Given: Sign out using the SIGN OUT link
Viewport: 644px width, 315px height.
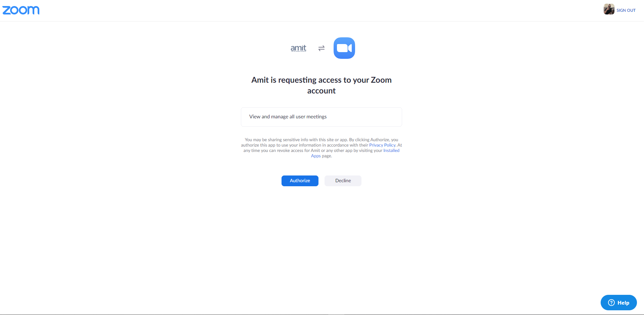Looking at the screenshot, I should [x=626, y=10].
